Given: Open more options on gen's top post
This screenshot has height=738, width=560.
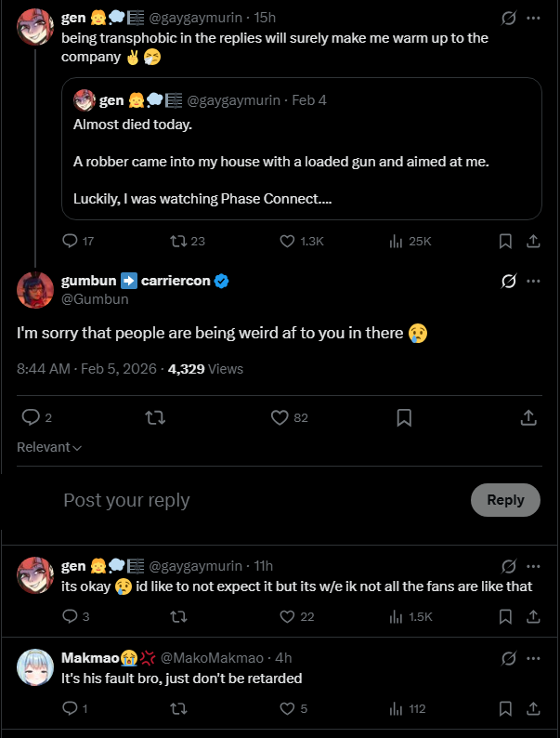Looking at the screenshot, I should point(533,18).
